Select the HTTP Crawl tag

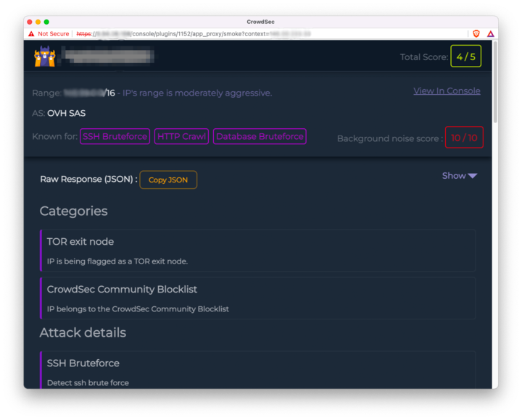(181, 136)
